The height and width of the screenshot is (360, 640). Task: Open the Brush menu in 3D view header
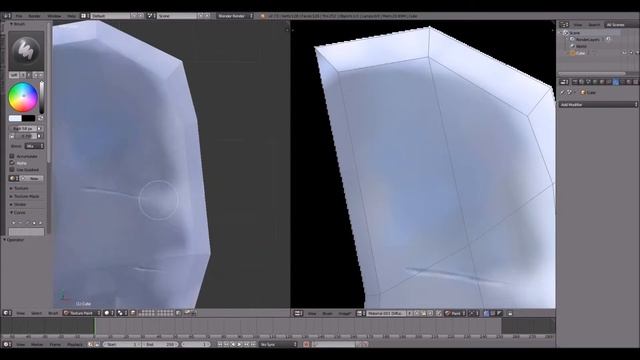tap(53, 313)
